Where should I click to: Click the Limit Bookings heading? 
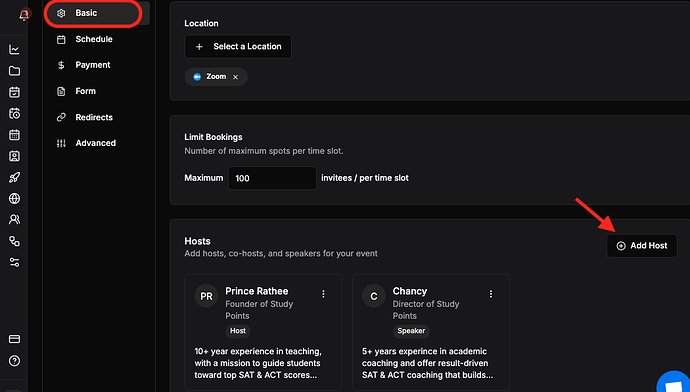213,137
